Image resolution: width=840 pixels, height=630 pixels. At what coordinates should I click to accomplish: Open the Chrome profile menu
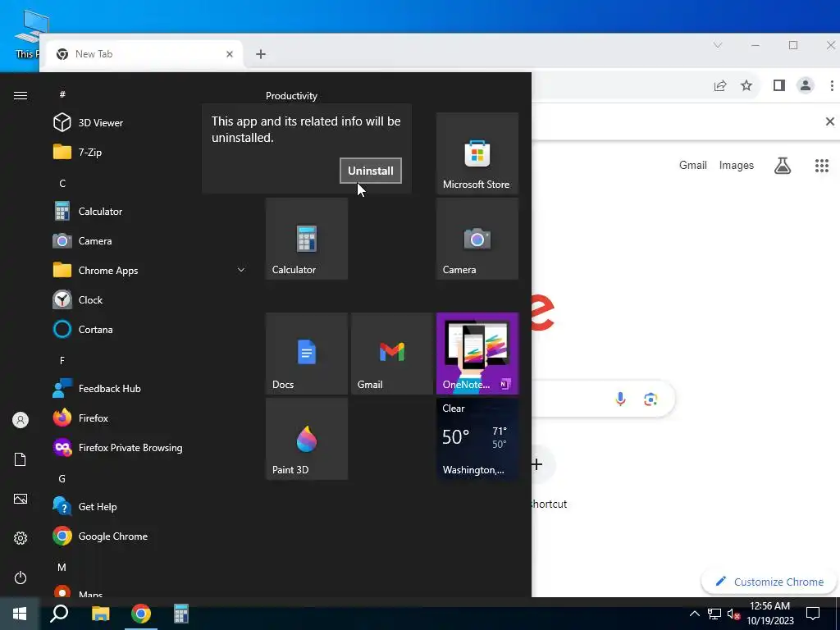tap(806, 85)
